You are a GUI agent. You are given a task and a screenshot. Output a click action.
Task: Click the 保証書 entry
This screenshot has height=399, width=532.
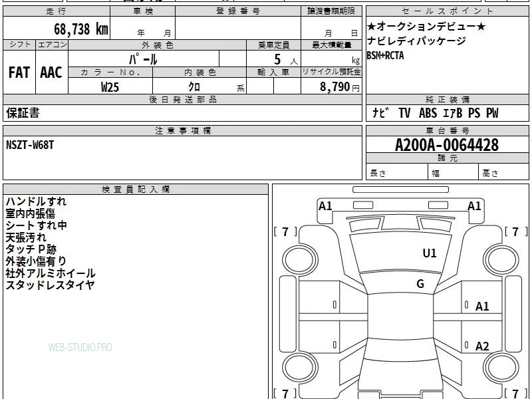pos(23,112)
